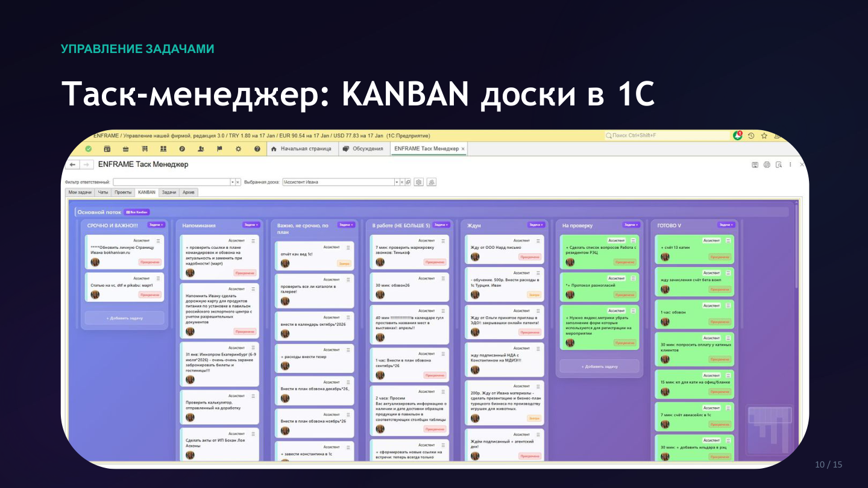The height and width of the screenshot is (488, 868).
Task: Open the notifications bell with the red badge
Action: pyautogui.click(x=738, y=136)
